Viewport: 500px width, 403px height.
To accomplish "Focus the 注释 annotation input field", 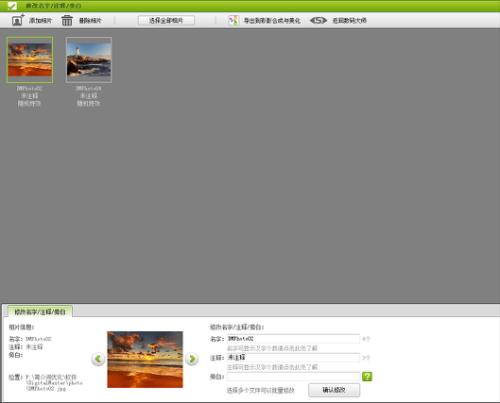I will click(293, 357).
